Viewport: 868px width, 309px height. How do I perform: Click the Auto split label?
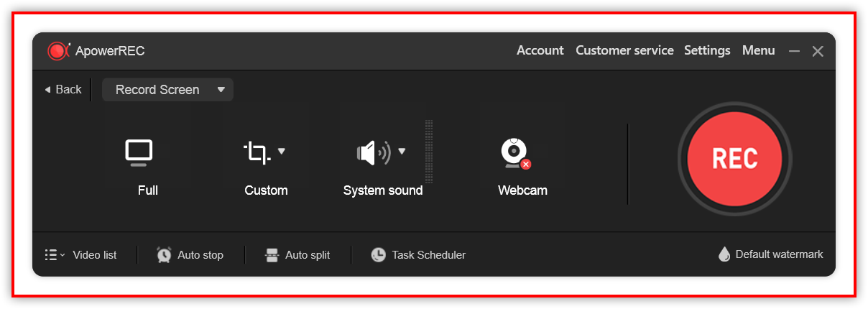pos(308,255)
